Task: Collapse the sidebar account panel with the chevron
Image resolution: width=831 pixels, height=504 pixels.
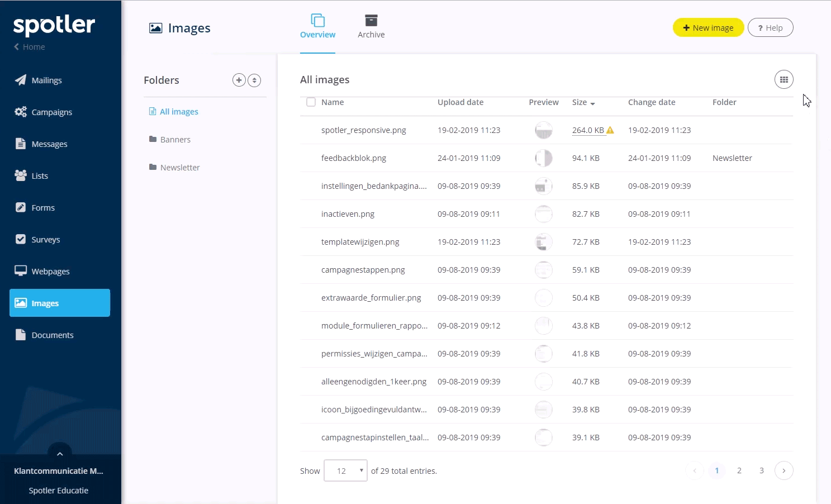Action: coord(60,454)
